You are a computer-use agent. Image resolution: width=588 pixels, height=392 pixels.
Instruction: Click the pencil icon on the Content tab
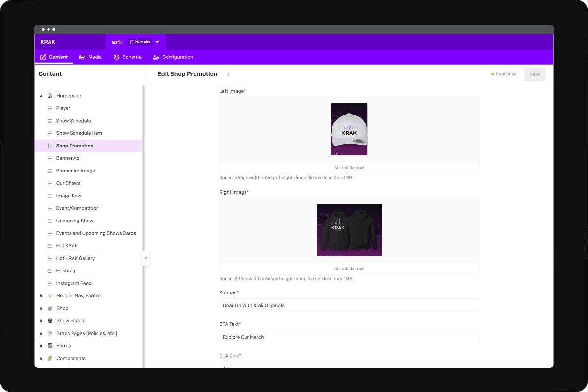click(x=43, y=57)
